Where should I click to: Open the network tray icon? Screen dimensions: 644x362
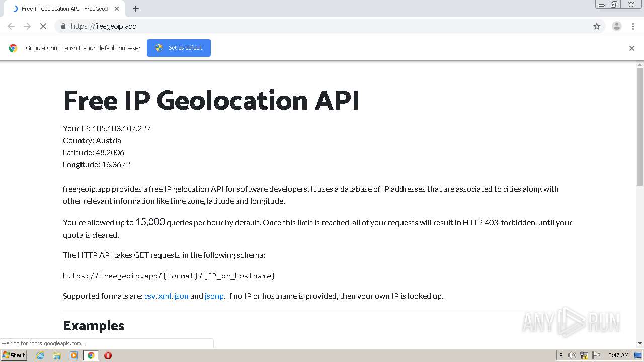(584, 355)
